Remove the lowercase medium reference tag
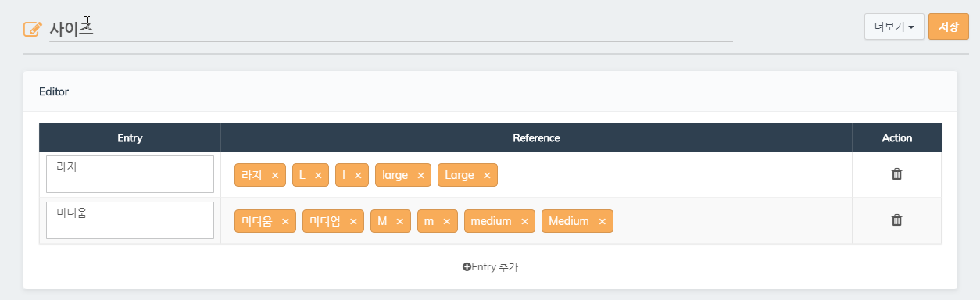This screenshot has height=300, width=980. tap(524, 221)
